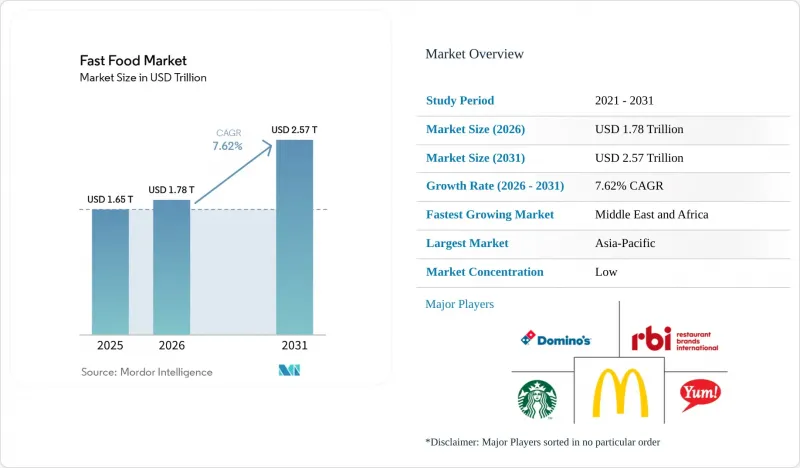Select the RBI Restaurant Brands International logo
The image size is (800, 468).
click(674, 338)
